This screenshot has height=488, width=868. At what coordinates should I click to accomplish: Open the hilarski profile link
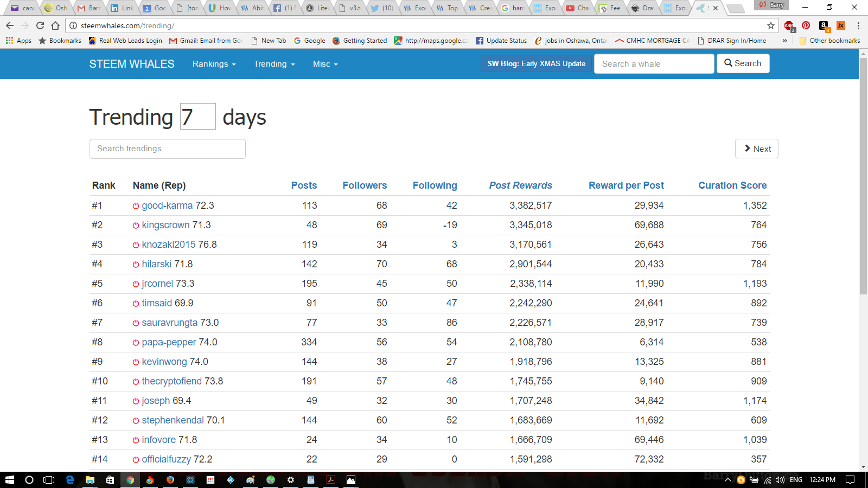pyautogui.click(x=157, y=264)
